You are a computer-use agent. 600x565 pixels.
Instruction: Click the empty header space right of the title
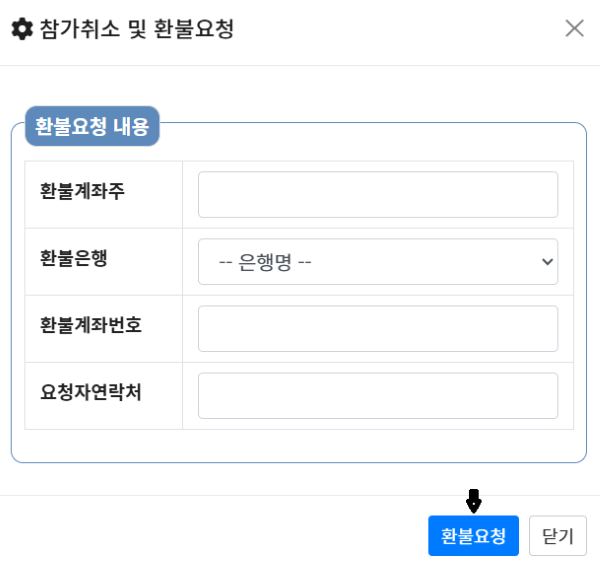400,29
